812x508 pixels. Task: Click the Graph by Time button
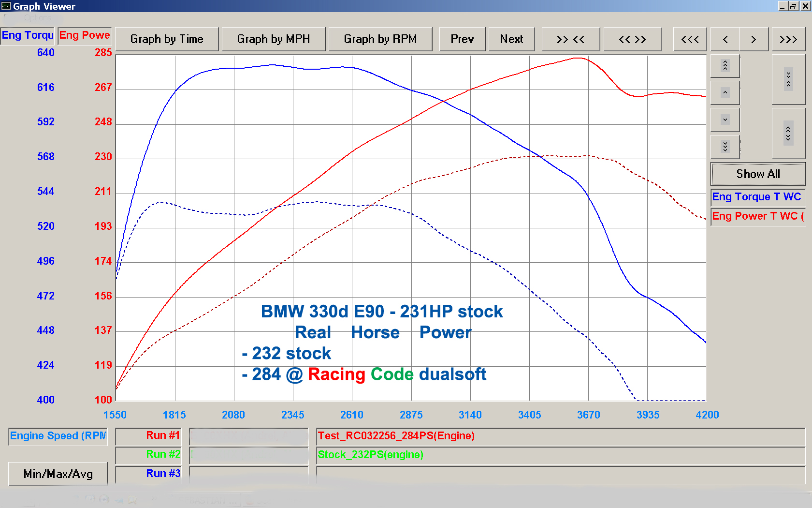[x=167, y=39]
